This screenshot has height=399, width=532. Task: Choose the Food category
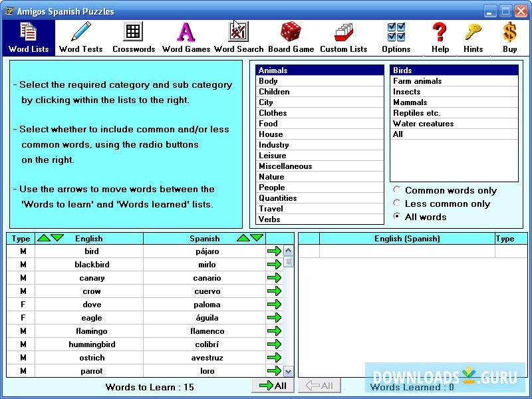(319, 124)
